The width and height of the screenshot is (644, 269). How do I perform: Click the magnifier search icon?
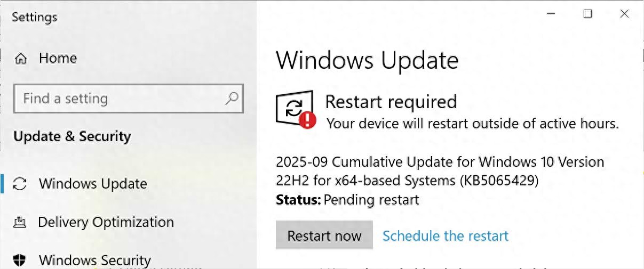232,99
